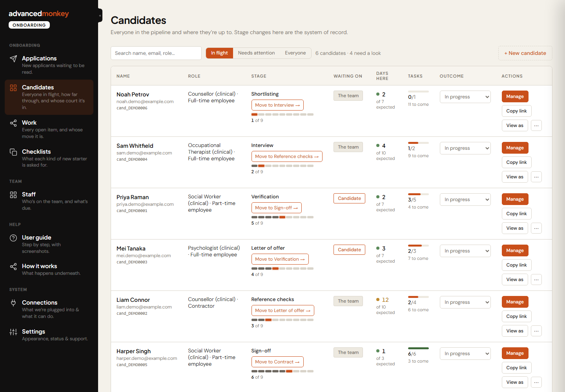Click Noah Petrov's stage progress bar
The height and width of the screenshot is (392, 565).
point(282,114)
